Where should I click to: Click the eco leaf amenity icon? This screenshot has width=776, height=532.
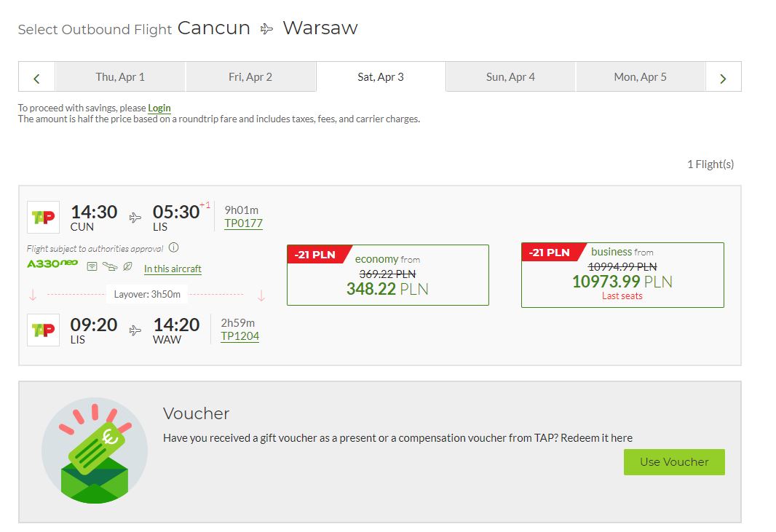[x=127, y=267]
